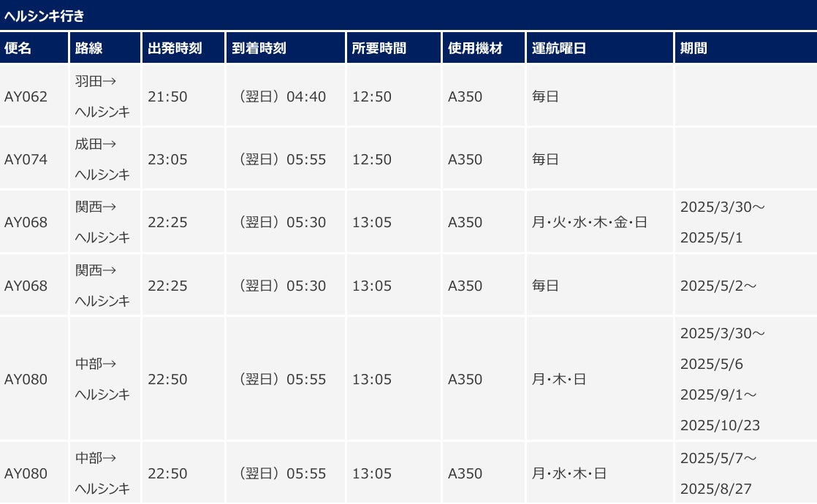Click the 月·火·水·木·金·日 operating days cell
817x504 pixels.
(589, 223)
